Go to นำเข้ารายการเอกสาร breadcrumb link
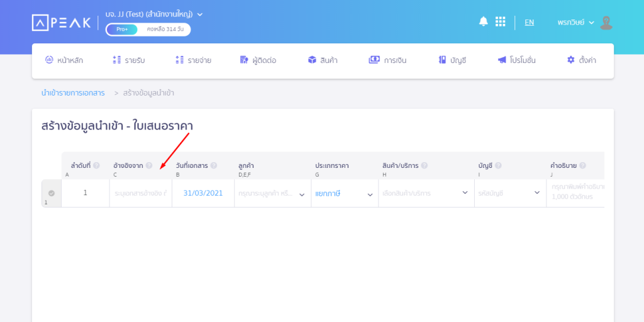 (x=73, y=93)
